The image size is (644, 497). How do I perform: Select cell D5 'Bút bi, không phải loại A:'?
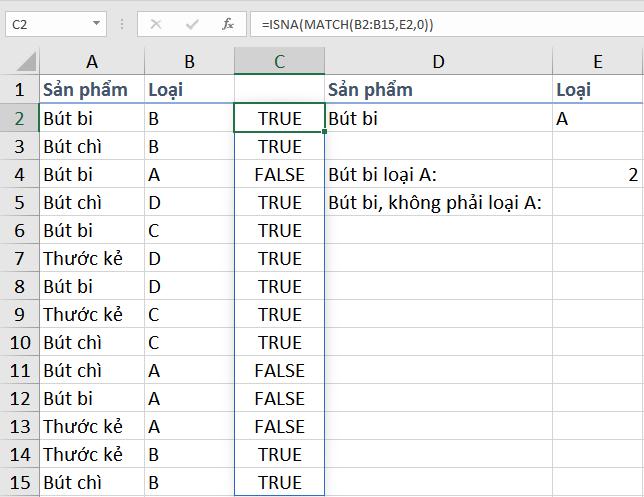pos(438,203)
